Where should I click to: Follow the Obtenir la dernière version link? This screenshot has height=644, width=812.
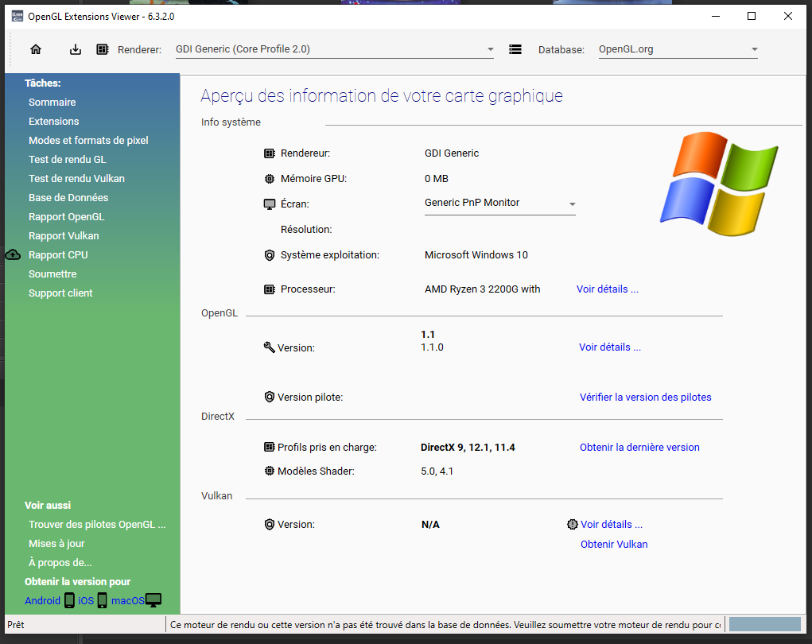click(x=639, y=448)
